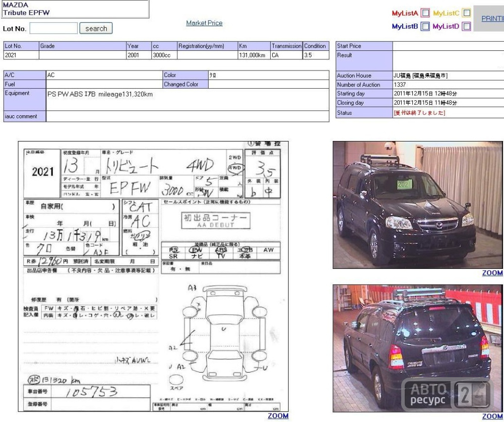Click ZOOM under the auction sheet
The image size is (504, 422).
[278, 416]
